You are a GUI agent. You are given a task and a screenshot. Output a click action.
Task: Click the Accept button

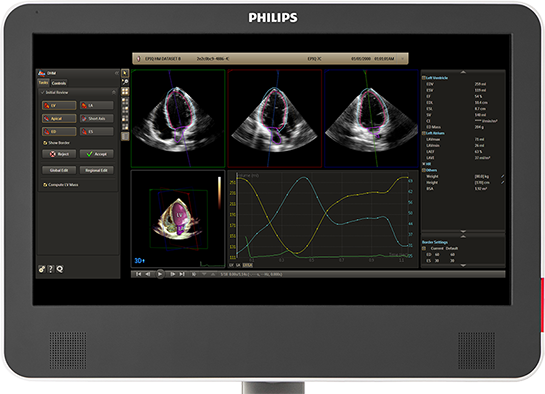[x=97, y=154]
